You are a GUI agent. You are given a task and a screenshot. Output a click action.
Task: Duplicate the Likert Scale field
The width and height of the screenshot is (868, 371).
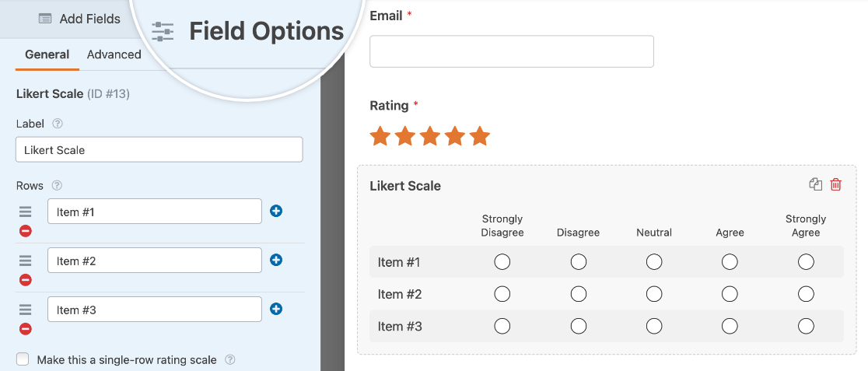coord(815,184)
